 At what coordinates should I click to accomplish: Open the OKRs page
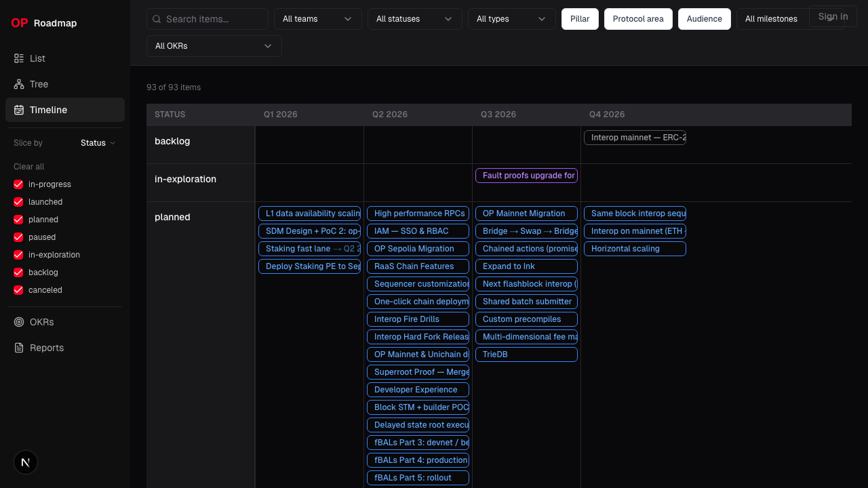pyautogui.click(x=65, y=322)
